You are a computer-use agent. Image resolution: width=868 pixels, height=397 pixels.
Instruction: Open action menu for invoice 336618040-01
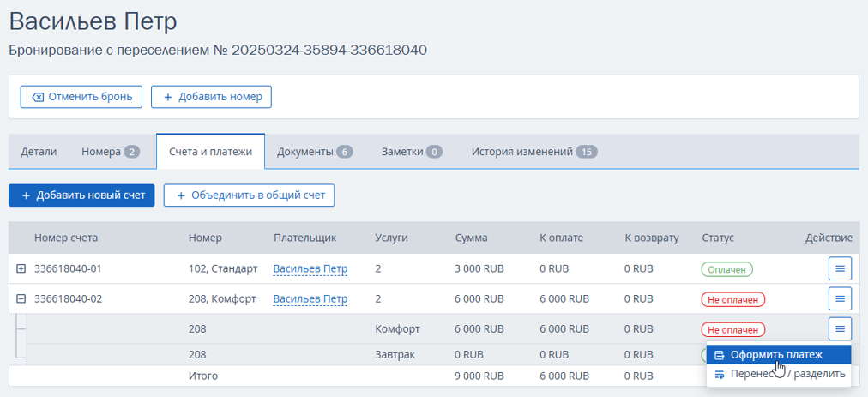tap(840, 268)
